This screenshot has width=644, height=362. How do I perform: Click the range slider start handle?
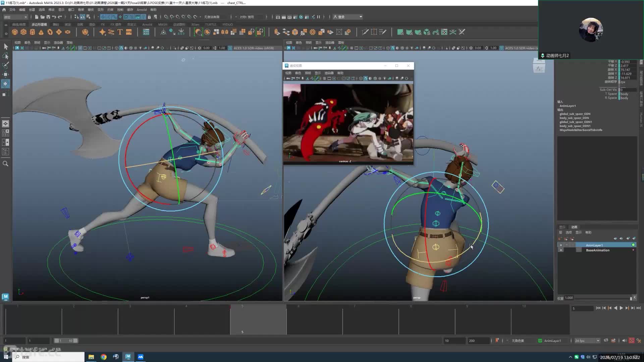point(57,341)
